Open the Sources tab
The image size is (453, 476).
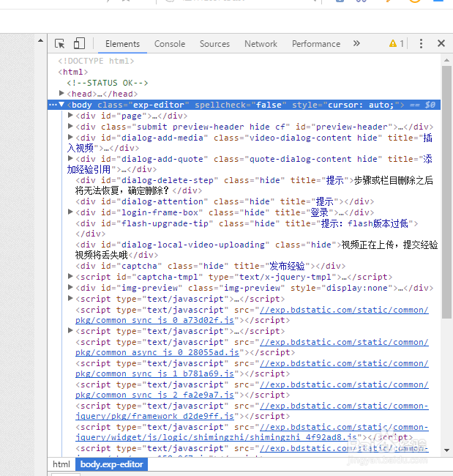(214, 44)
